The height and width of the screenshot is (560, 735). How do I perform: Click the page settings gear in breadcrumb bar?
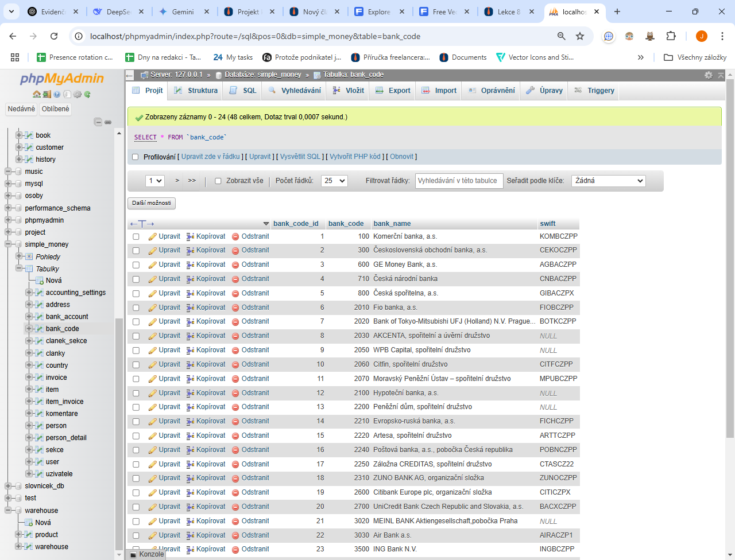(x=709, y=75)
